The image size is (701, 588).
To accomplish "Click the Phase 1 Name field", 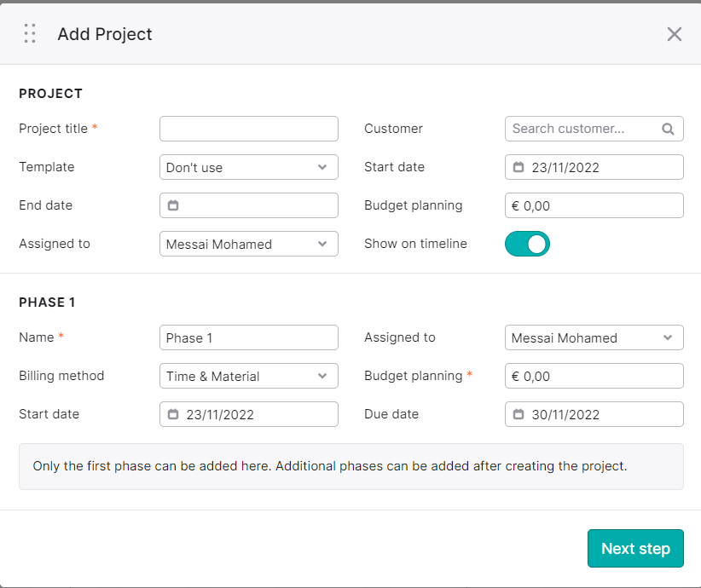I will 248,337.
